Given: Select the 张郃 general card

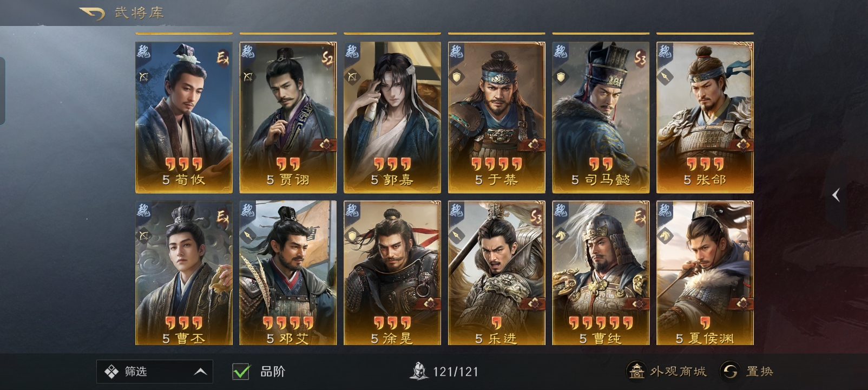Looking at the screenshot, I should tap(705, 118).
